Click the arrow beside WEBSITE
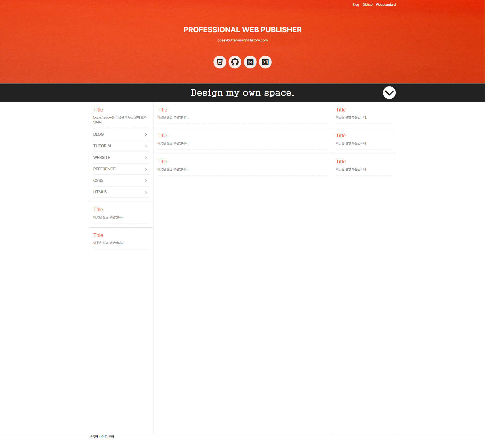495x448 pixels. click(146, 158)
